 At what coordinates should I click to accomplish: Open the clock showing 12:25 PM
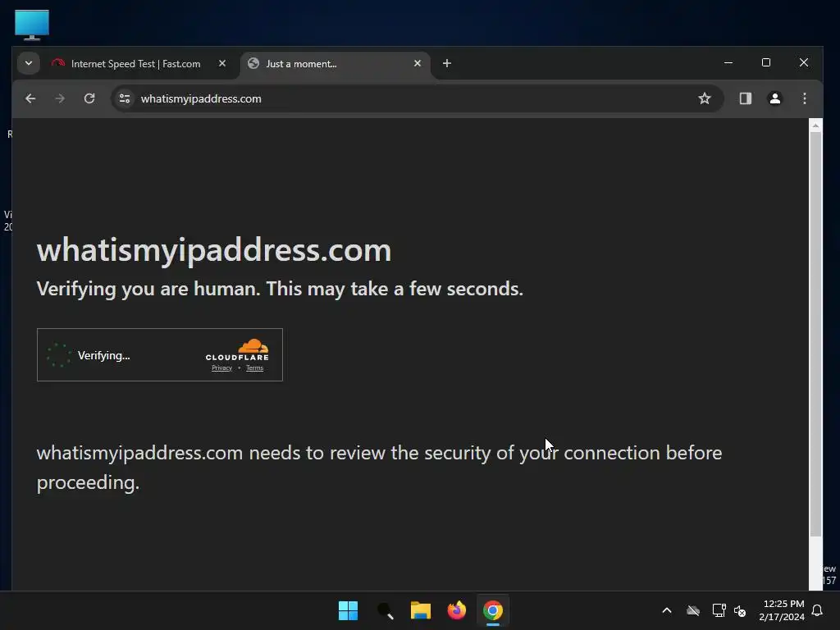click(782, 610)
